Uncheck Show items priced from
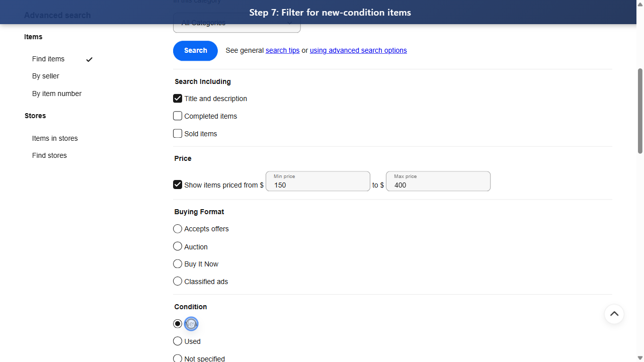 pyautogui.click(x=177, y=185)
